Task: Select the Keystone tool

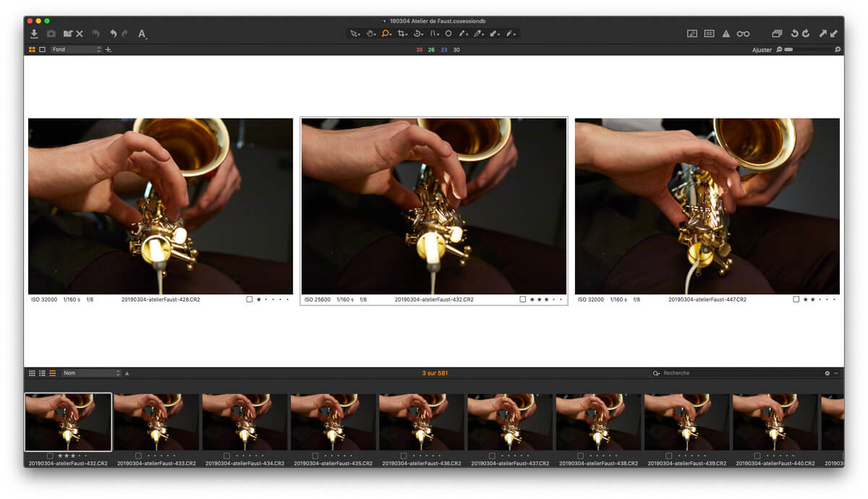Action: pyautogui.click(x=434, y=33)
